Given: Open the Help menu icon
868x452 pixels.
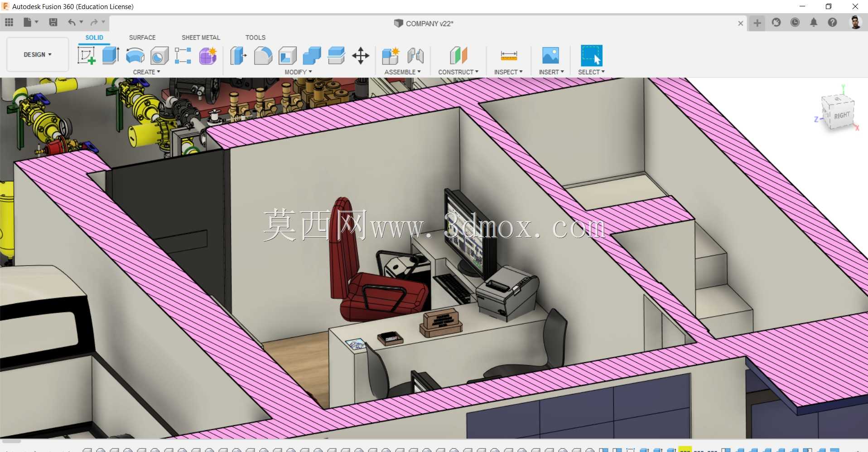Looking at the screenshot, I should [x=832, y=22].
